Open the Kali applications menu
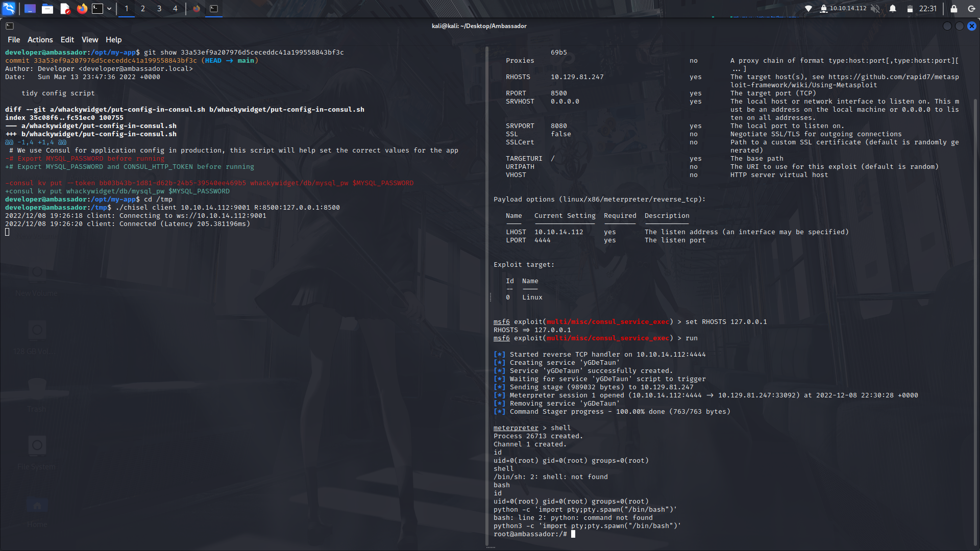 click(9, 9)
